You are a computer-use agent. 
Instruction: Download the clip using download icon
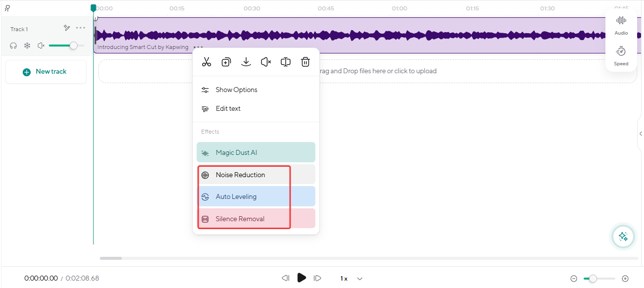[246, 62]
